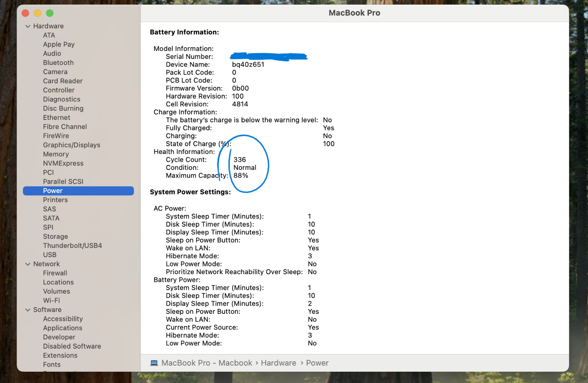
Task: Click the Hardware Revision label
Action: click(197, 96)
